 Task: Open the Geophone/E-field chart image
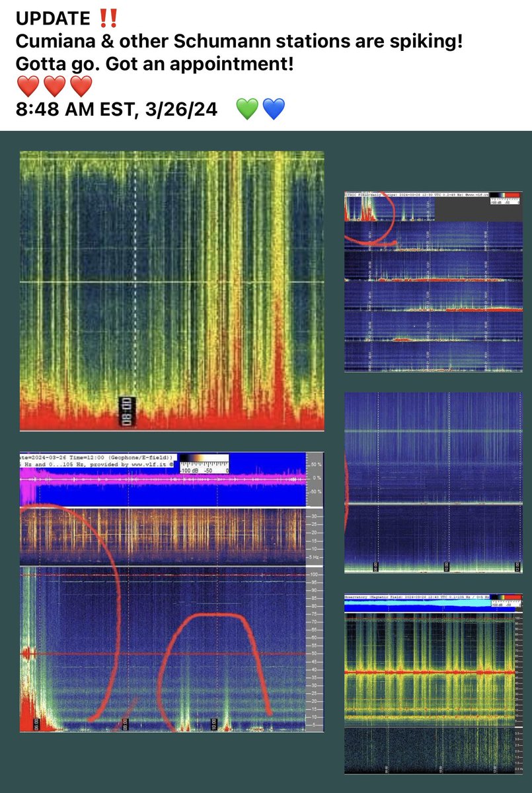[x=172, y=592]
